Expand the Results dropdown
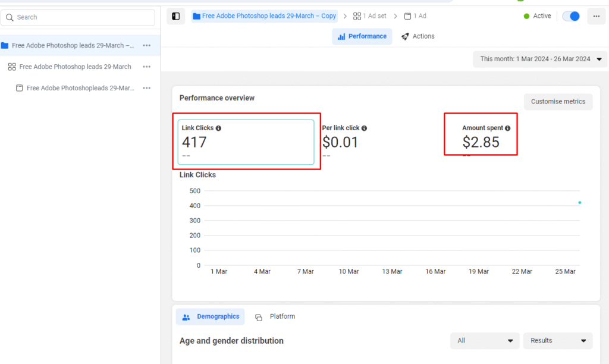Viewport: 609px width, 364px height. [558, 341]
